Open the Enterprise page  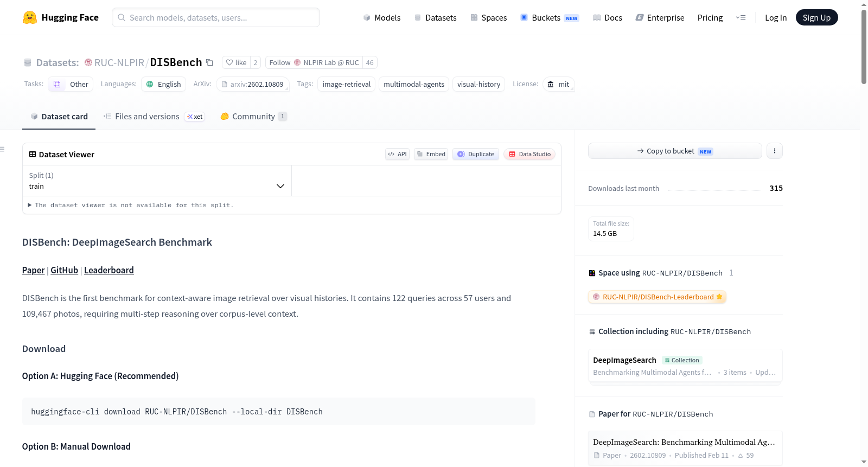click(x=660, y=17)
